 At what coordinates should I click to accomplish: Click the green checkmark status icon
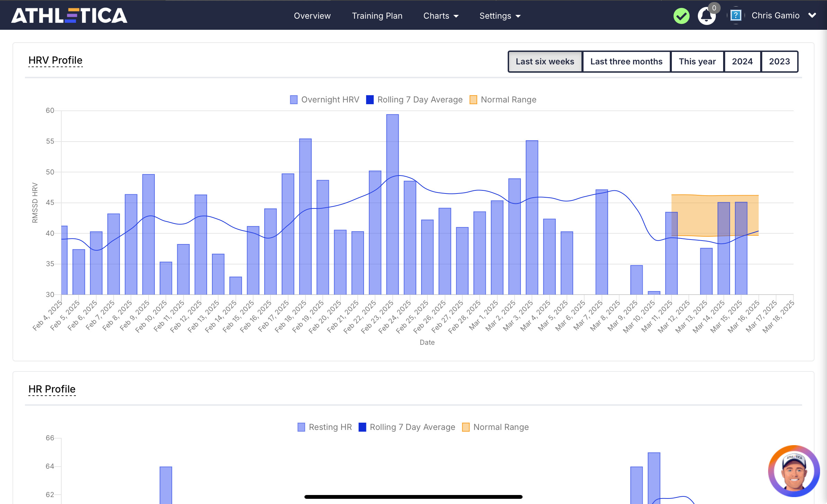(681, 16)
